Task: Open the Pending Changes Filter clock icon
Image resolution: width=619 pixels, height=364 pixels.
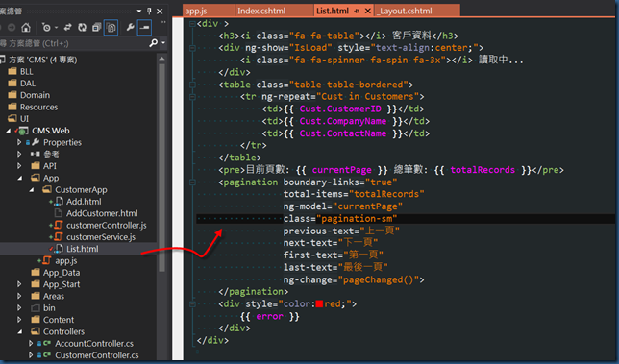Action: click(x=46, y=27)
